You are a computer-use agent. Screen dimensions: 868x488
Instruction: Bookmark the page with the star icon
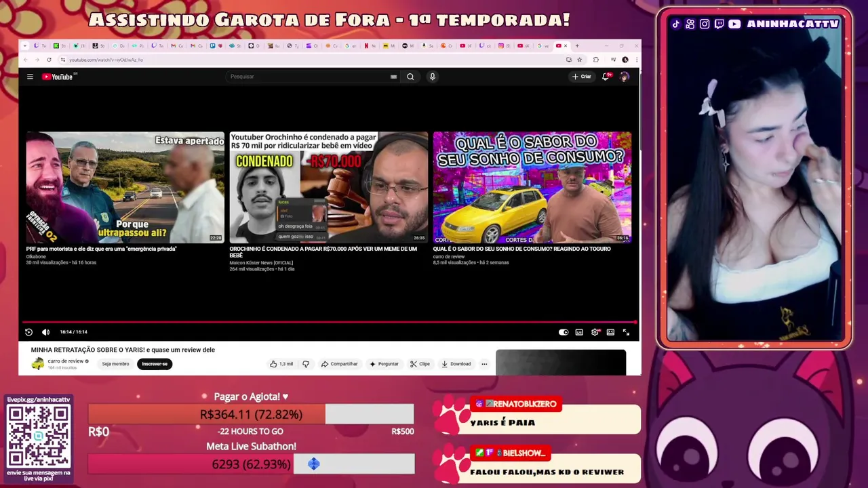tap(580, 60)
